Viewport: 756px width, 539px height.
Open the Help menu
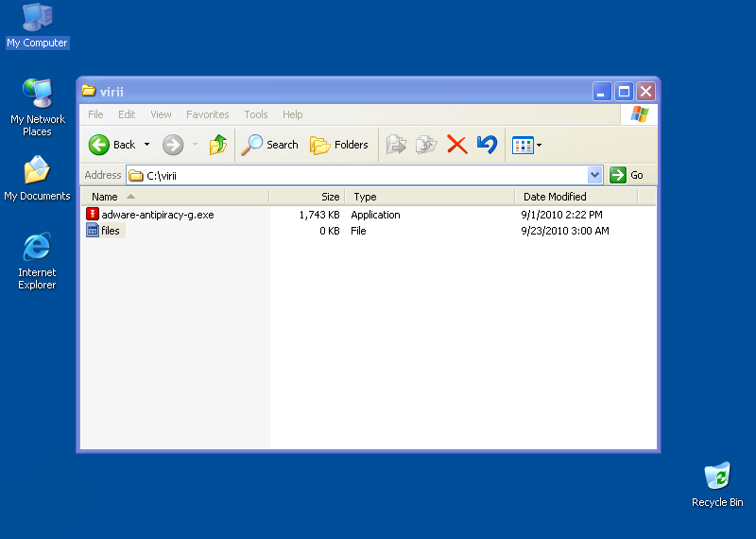(292, 114)
